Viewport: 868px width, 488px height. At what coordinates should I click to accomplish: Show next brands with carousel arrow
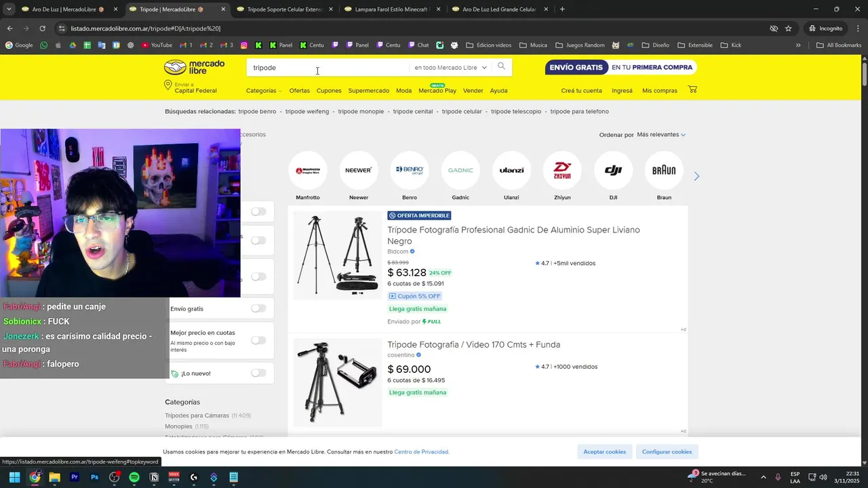[x=696, y=176]
